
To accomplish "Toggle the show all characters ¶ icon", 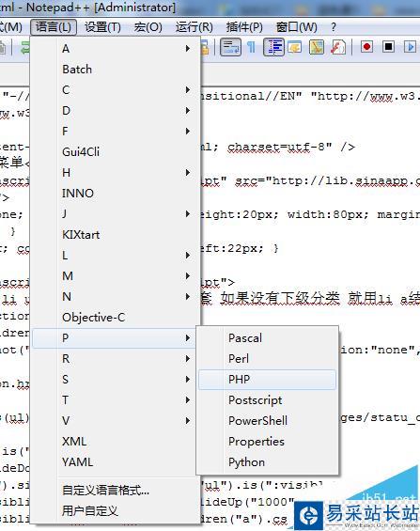I will (x=251, y=47).
